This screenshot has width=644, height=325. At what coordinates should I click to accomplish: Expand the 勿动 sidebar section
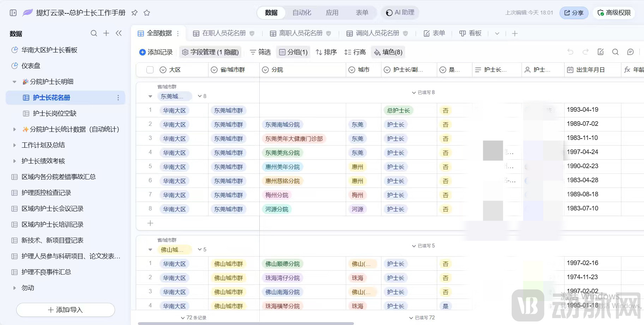point(14,288)
